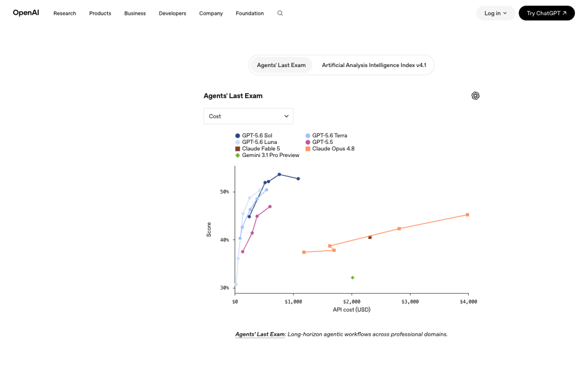588x368 pixels.
Task: Open the Foundation menu
Action: point(250,13)
